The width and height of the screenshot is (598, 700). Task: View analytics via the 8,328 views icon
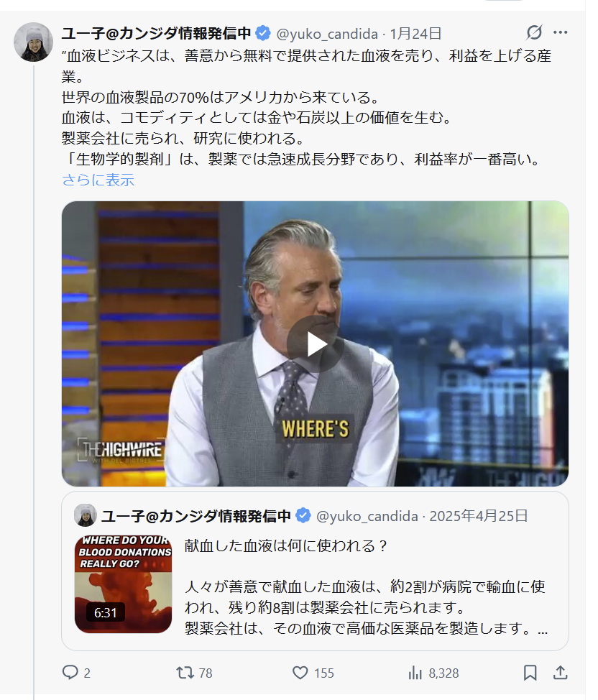pyautogui.click(x=433, y=672)
